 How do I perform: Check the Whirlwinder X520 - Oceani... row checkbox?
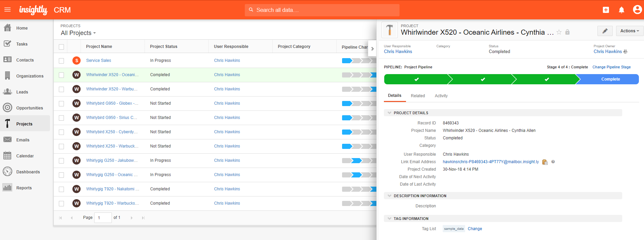click(61, 75)
